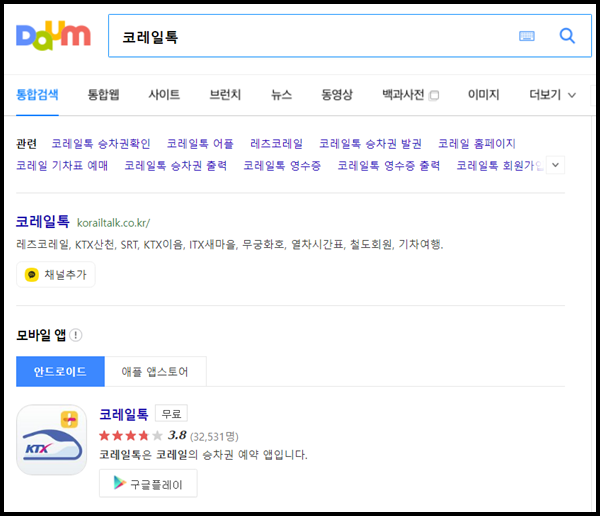This screenshot has height=516, width=600.
Task: Open the 사이트 tab
Action: (164, 95)
